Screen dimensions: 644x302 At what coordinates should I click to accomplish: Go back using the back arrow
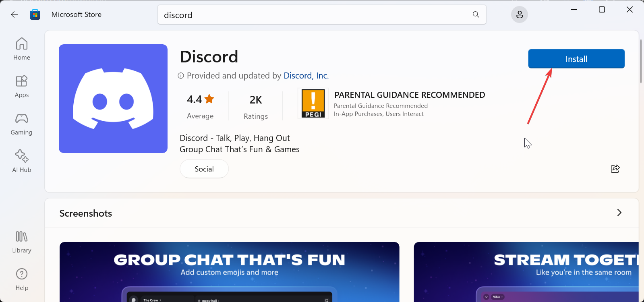click(x=14, y=14)
